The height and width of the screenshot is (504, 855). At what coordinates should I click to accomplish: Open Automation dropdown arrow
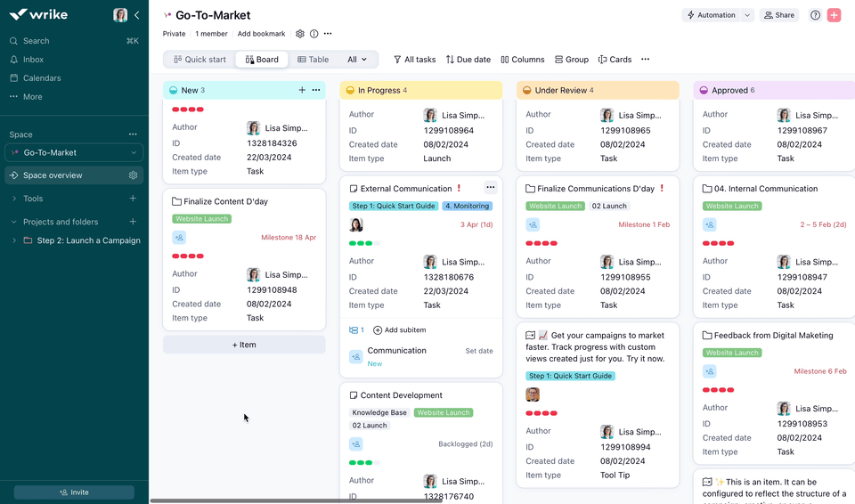(747, 15)
